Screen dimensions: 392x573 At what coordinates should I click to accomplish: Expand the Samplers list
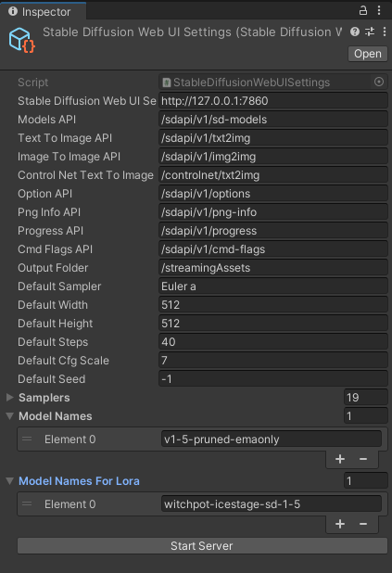[10, 397]
